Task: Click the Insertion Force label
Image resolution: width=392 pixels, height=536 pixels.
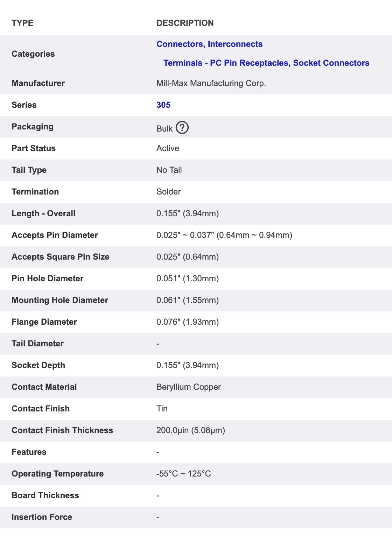Action: tap(42, 517)
